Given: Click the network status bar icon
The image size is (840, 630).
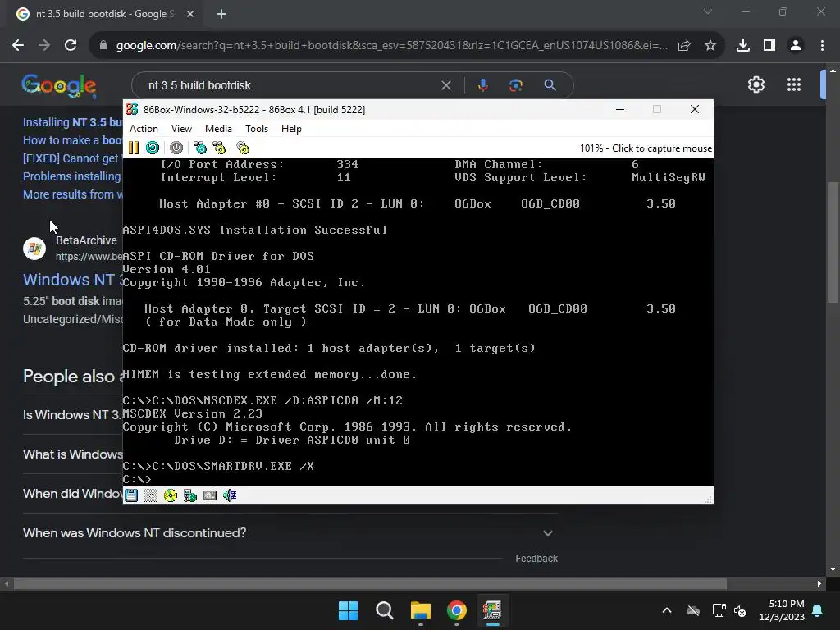Looking at the screenshot, I should click(190, 495).
